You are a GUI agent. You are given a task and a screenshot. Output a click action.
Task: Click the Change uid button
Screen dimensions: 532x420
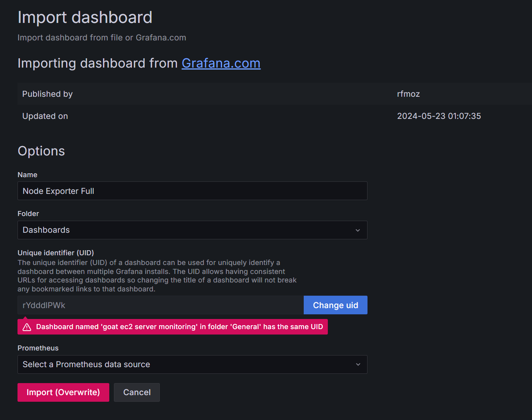click(336, 305)
